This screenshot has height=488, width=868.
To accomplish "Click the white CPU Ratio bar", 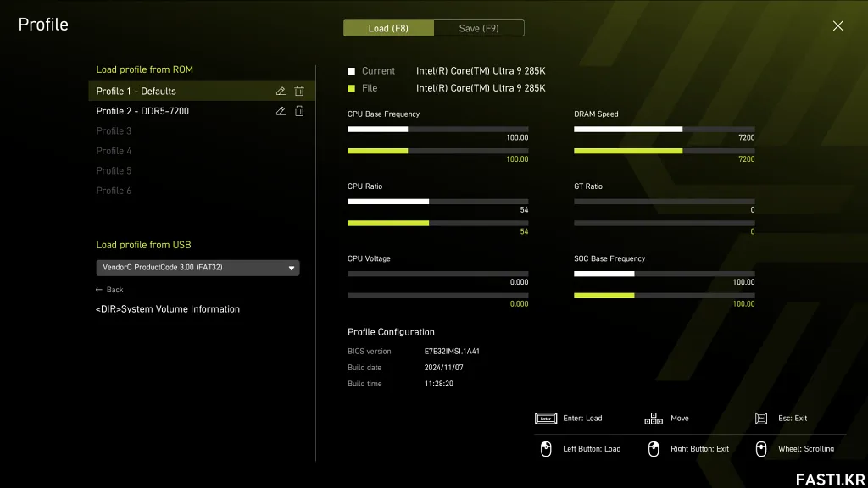I will 388,202.
